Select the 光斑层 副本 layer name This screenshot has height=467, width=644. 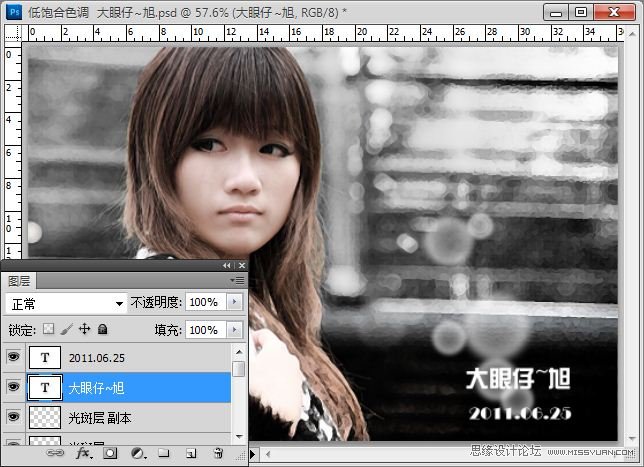click(100, 418)
